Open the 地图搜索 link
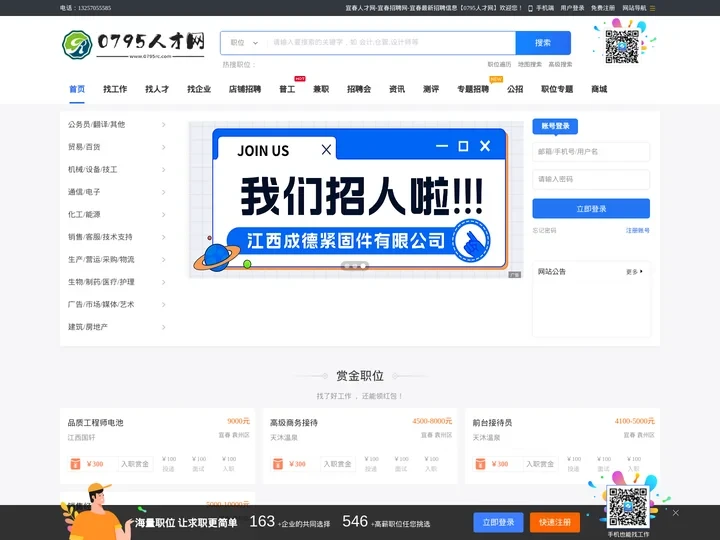This screenshot has height=540, width=720. point(530,64)
